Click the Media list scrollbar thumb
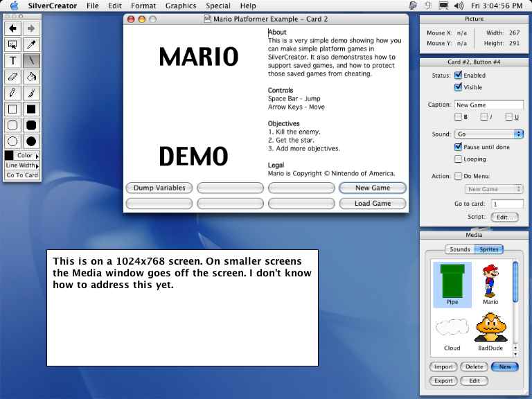532x399 pixels. click(515, 282)
